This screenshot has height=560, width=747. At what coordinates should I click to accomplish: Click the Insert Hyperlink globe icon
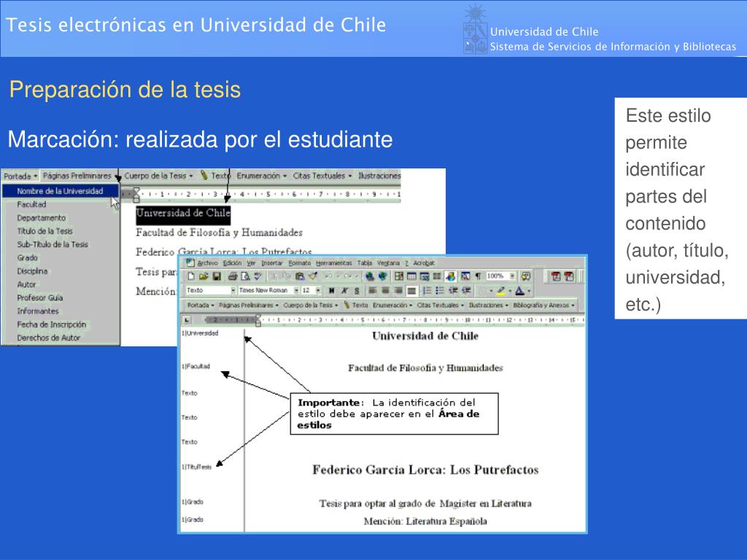click(370, 276)
